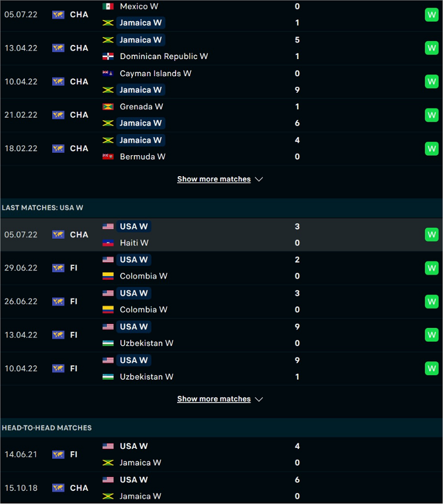The image size is (443, 504).
Task: Click Show more matches link under Jamaica
Action: pos(214,179)
